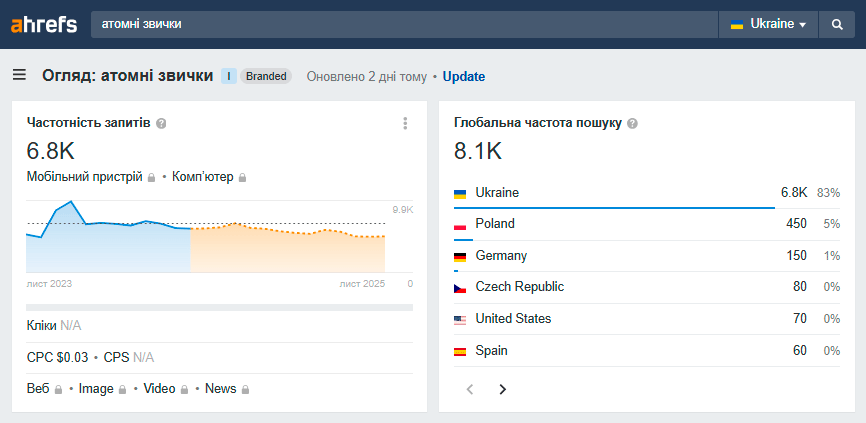This screenshot has width=866, height=423.
Task: Click the 'Оновлено 2 дні тому' text
Action: (367, 77)
